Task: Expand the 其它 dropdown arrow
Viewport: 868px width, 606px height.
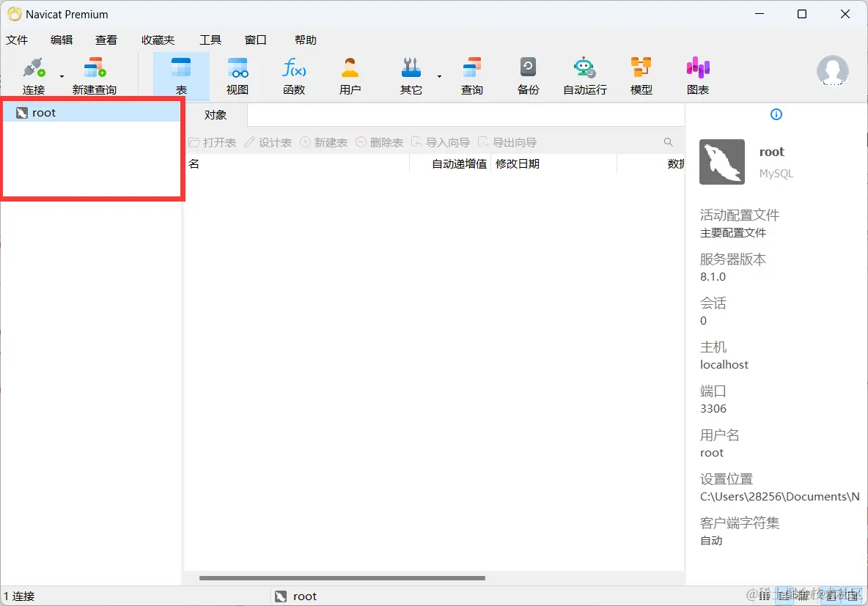Action: pos(440,76)
